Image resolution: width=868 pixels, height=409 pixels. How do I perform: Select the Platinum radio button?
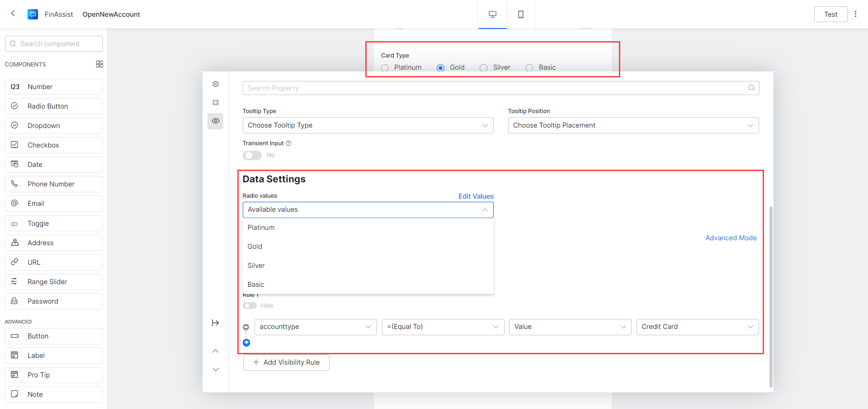(385, 68)
